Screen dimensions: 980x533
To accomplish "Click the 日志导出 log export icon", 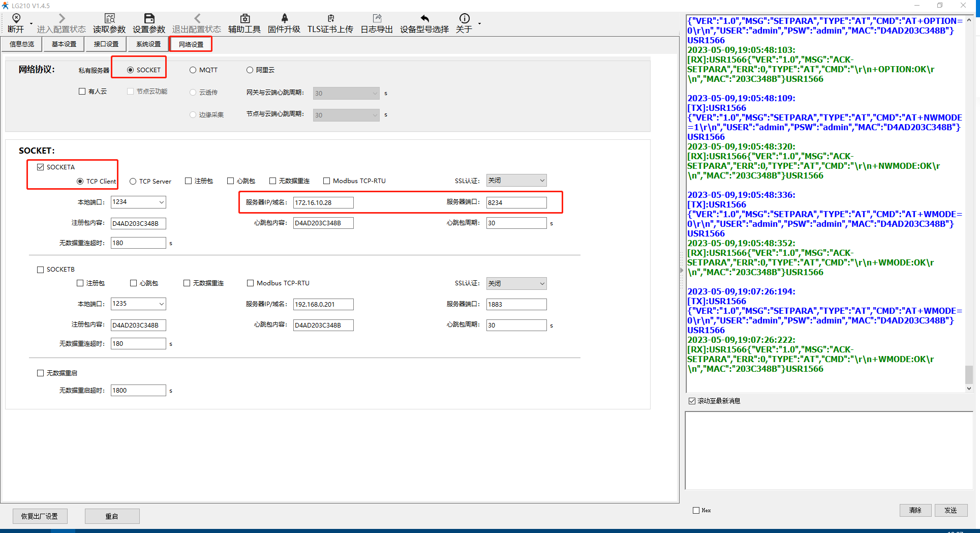I will tap(377, 19).
